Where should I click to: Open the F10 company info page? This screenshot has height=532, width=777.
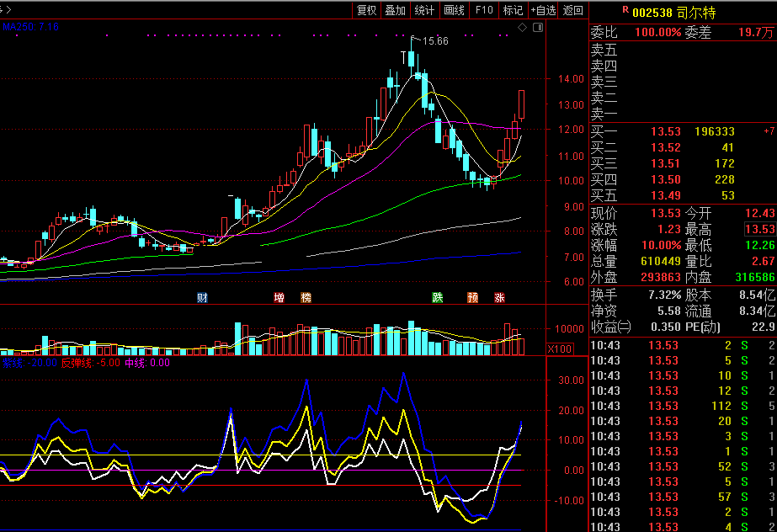click(484, 10)
